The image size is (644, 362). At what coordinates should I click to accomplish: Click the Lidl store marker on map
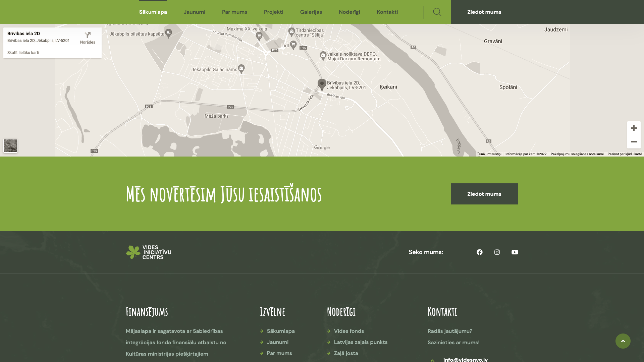point(293,45)
